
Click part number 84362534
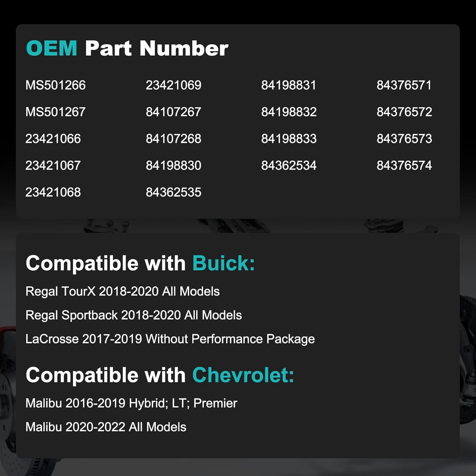pyautogui.click(x=289, y=165)
